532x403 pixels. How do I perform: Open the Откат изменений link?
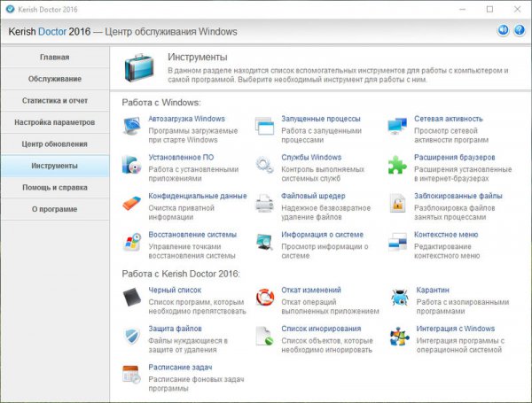coord(311,291)
